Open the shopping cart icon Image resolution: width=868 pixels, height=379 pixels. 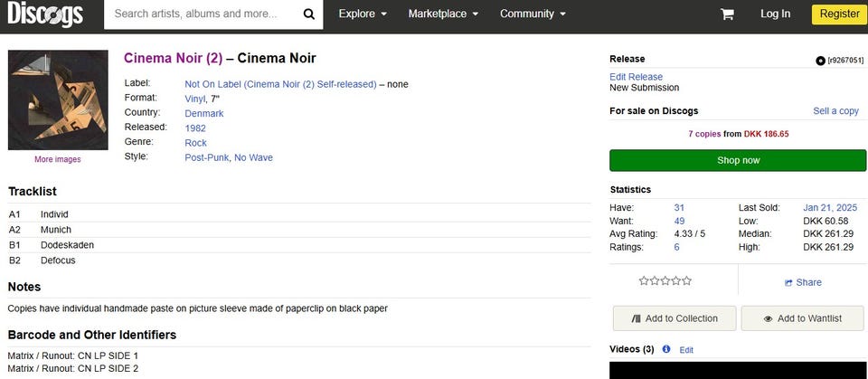(x=727, y=14)
